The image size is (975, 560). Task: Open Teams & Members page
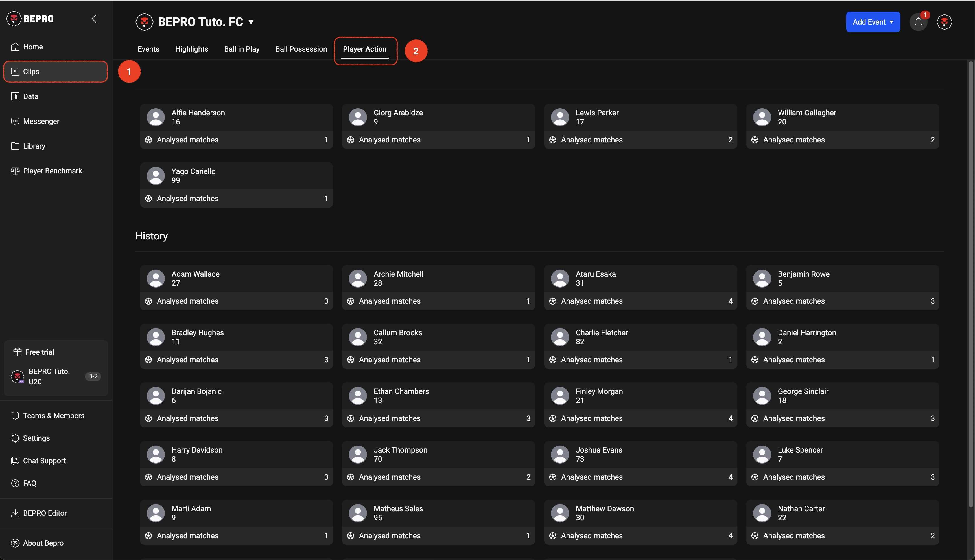click(x=54, y=416)
